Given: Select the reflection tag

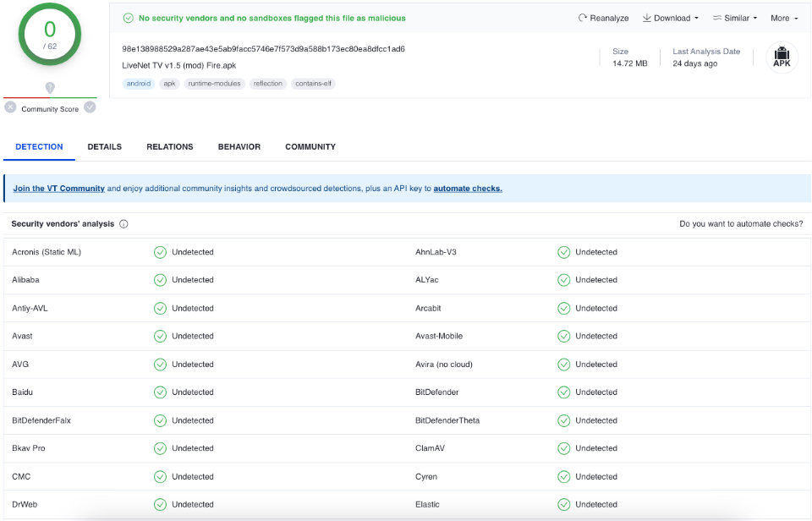Looking at the screenshot, I should point(268,84).
